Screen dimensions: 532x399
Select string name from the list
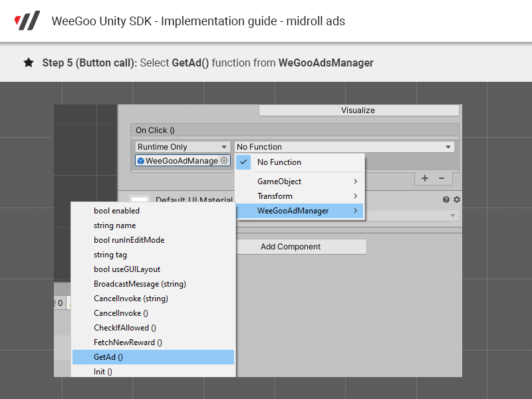[x=154, y=225]
